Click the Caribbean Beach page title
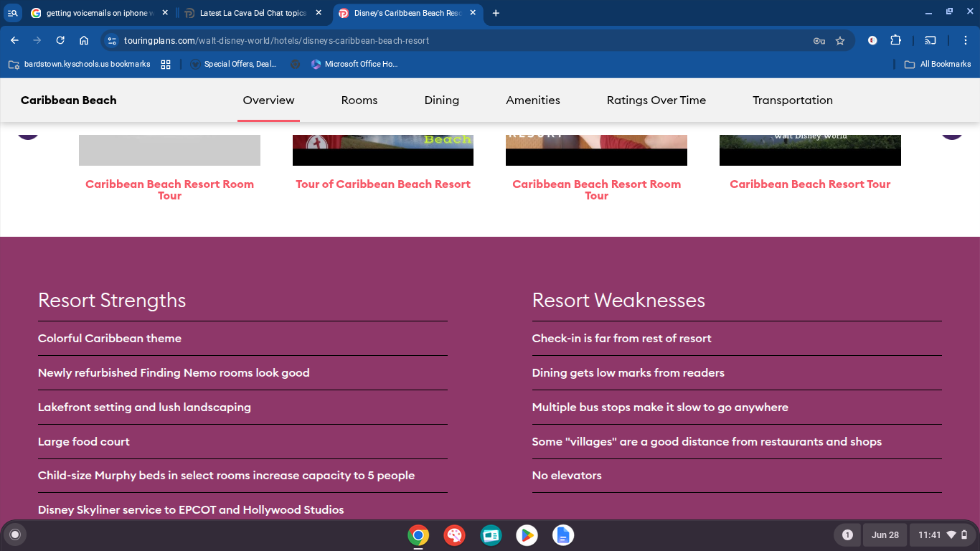Image resolution: width=980 pixels, height=551 pixels. (x=69, y=100)
